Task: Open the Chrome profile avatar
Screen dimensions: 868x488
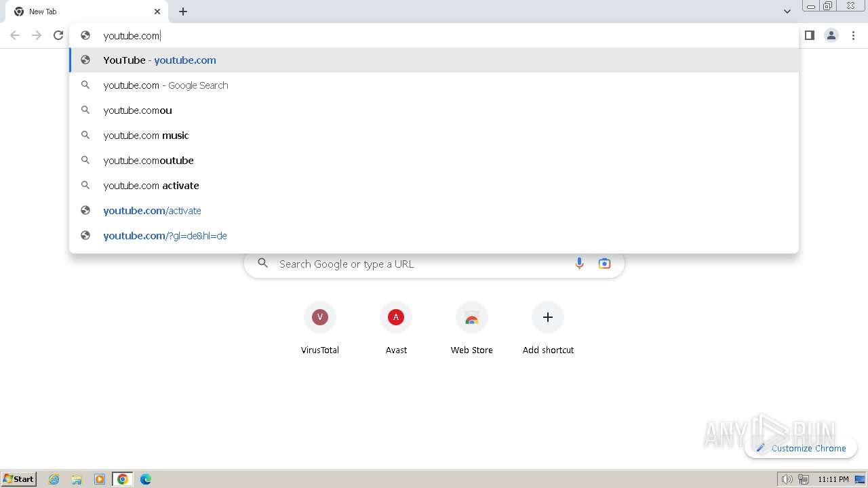Action: click(831, 35)
